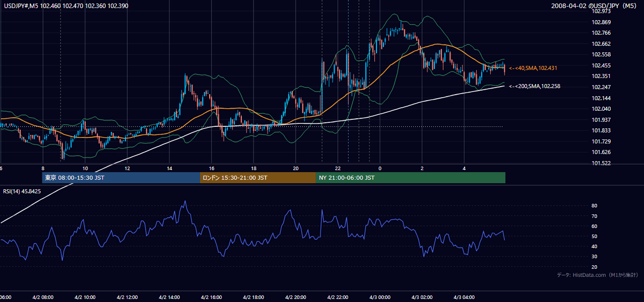Click the 4/2 14:00 bottom time label
This screenshot has height=302, width=644.
point(169,297)
